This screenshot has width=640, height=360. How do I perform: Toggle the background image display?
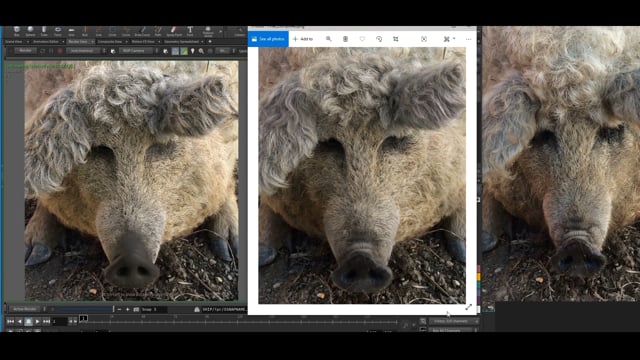184,51
